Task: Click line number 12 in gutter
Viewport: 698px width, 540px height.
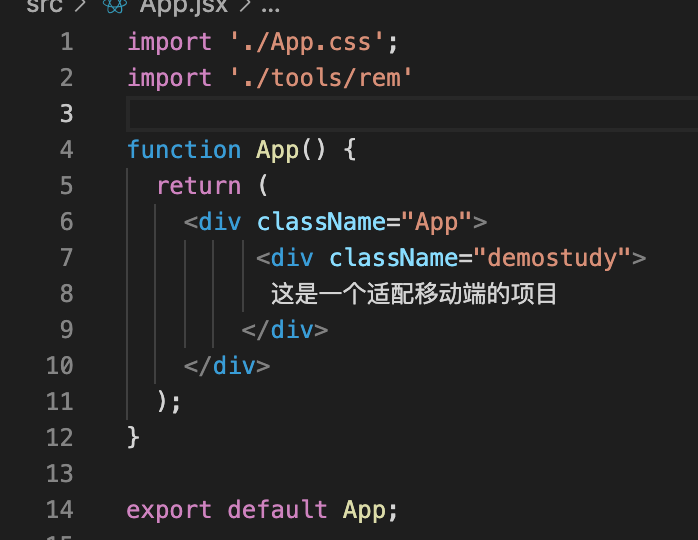Action: [x=60, y=438]
